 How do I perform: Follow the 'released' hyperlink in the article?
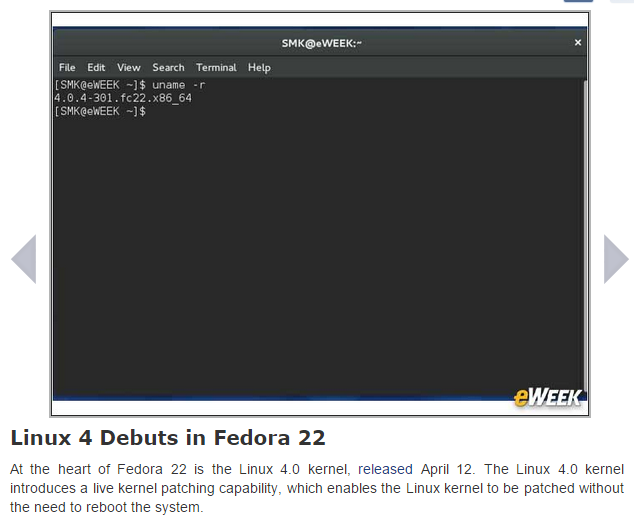tap(385, 469)
